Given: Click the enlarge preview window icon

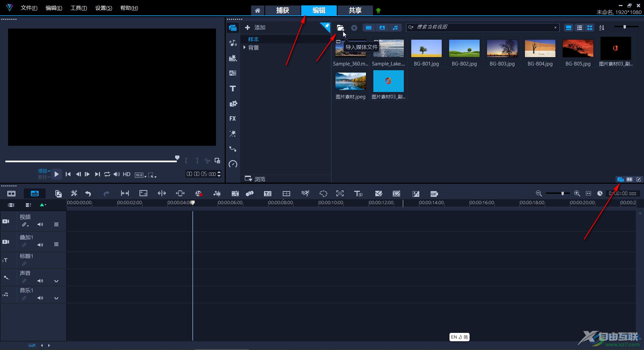Looking at the screenshot, I should [x=217, y=161].
